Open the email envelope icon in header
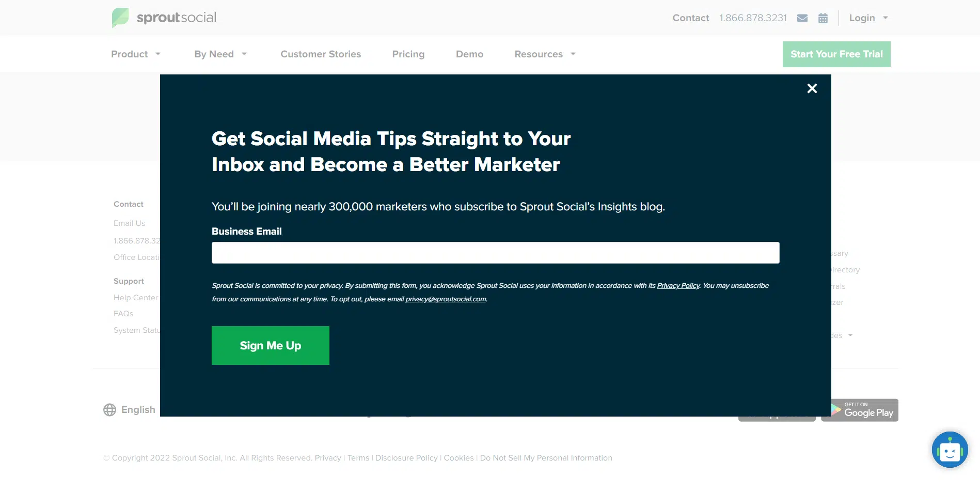This screenshot has width=980, height=491. 802,18
